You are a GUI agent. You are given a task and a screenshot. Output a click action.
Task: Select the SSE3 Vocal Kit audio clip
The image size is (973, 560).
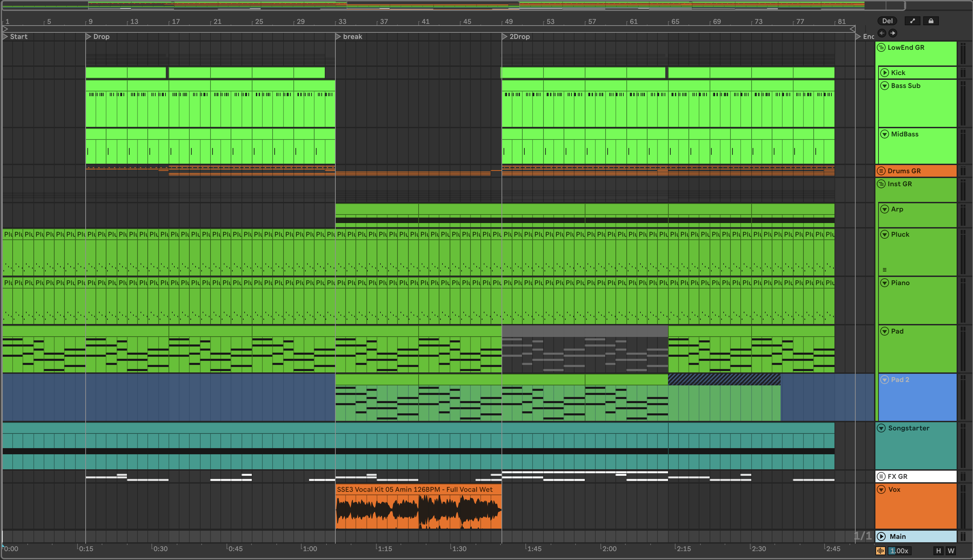coord(418,506)
